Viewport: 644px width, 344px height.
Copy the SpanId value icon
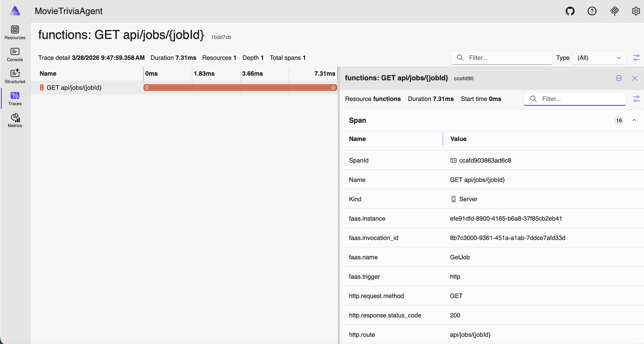point(453,160)
